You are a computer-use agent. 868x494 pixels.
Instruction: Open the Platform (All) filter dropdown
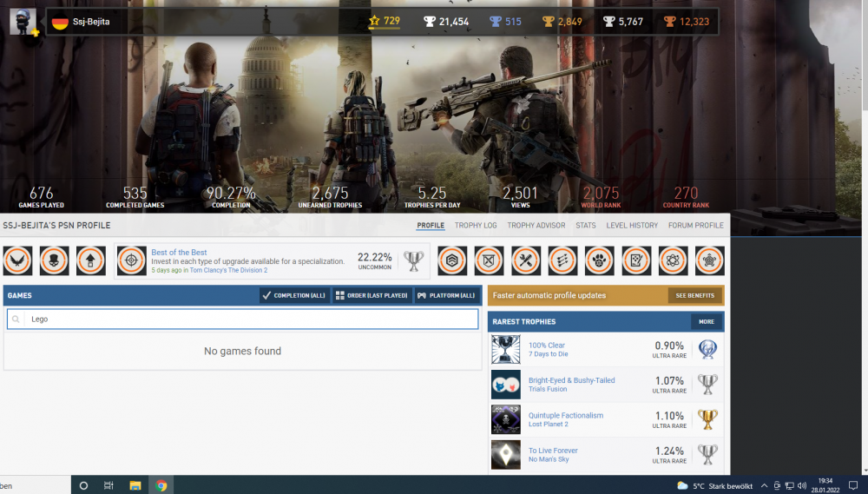pos(446,295)
